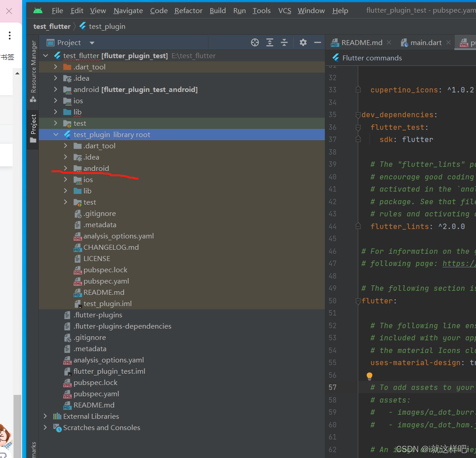Click the Flutter icon in test_plugin breadcrumb
The height and width of the screenshot is (458, 476).
(x=83, y=27)
